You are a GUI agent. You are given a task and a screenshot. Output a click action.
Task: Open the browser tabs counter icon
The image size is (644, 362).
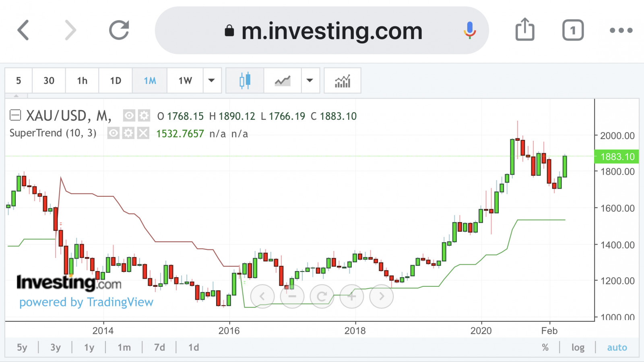pos(573,30)
